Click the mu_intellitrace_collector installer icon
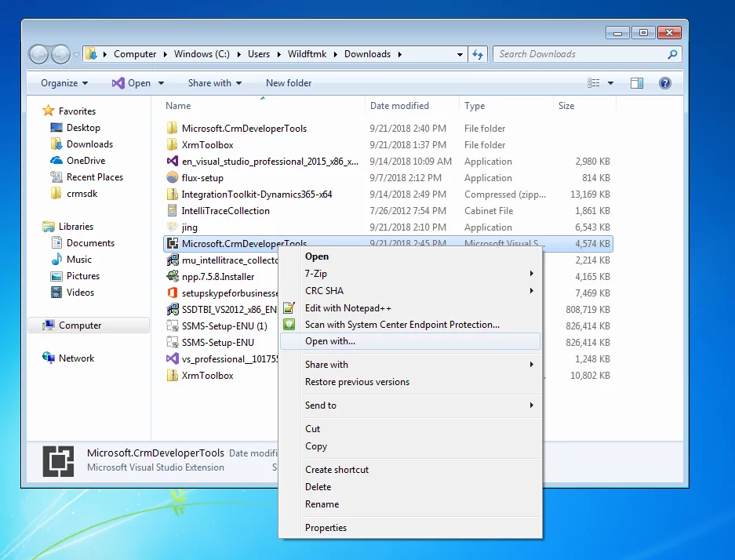The image size is (735, 560). coord(173,260)
